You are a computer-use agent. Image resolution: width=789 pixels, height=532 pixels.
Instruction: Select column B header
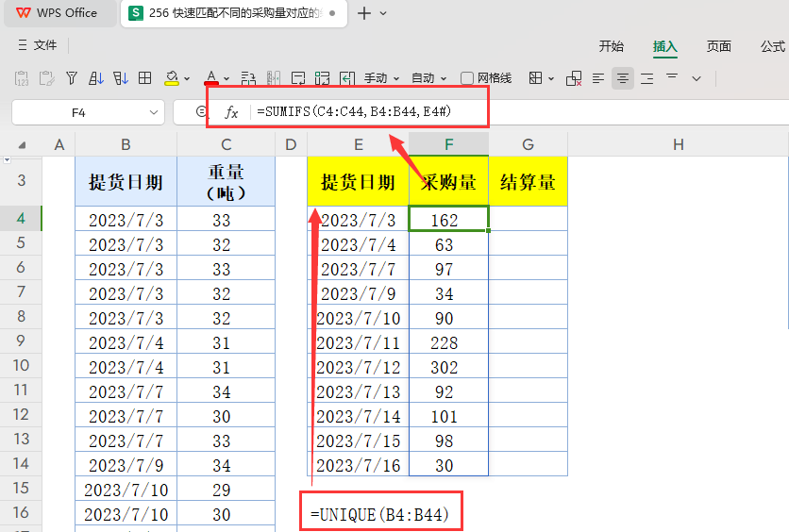tap(126, 145)
